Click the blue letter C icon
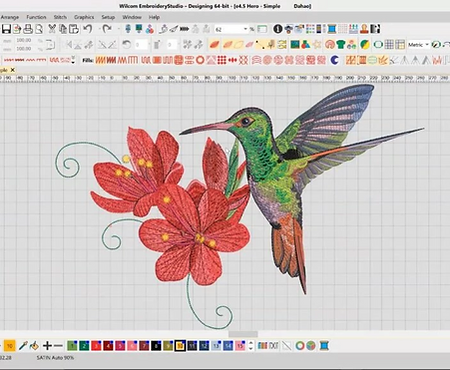The height and width of the screenshot is (370, 450). click(335, 60)
